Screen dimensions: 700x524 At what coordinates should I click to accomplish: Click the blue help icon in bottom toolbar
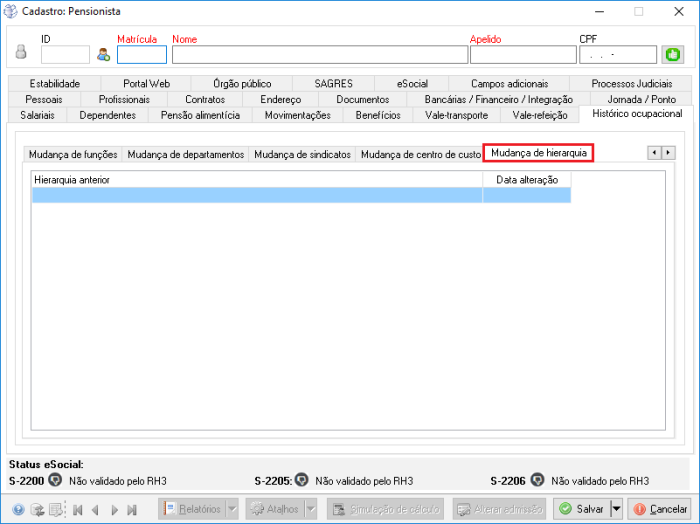point(16,509)
